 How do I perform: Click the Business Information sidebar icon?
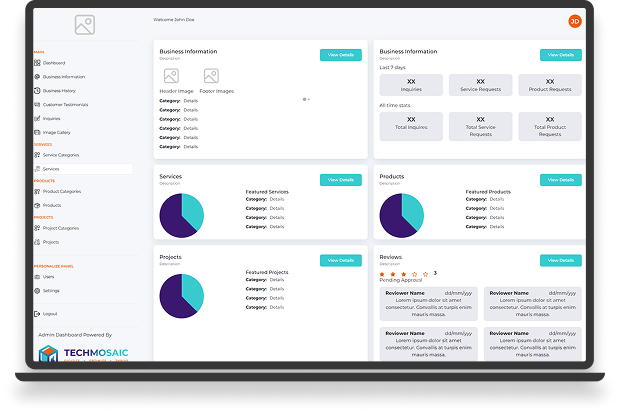tap(37, 77)
